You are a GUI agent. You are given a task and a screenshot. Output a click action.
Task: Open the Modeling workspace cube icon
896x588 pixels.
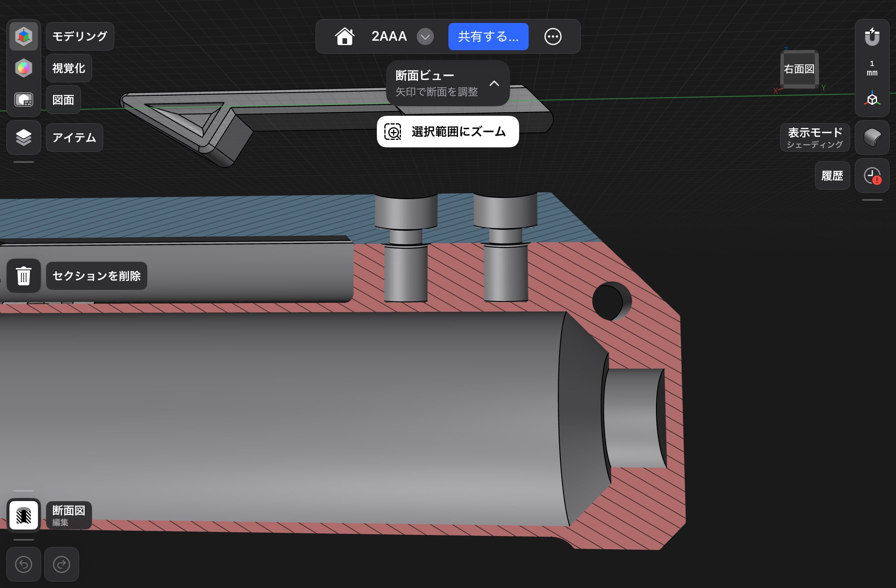(24, 36)
